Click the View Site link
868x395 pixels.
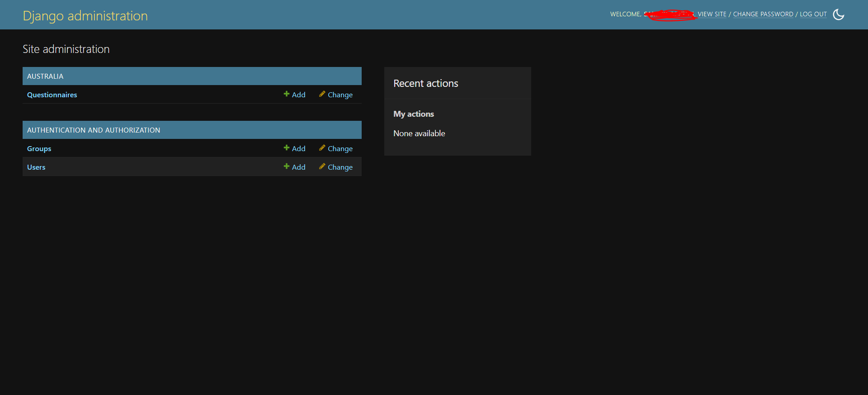[x=712, y=14]
